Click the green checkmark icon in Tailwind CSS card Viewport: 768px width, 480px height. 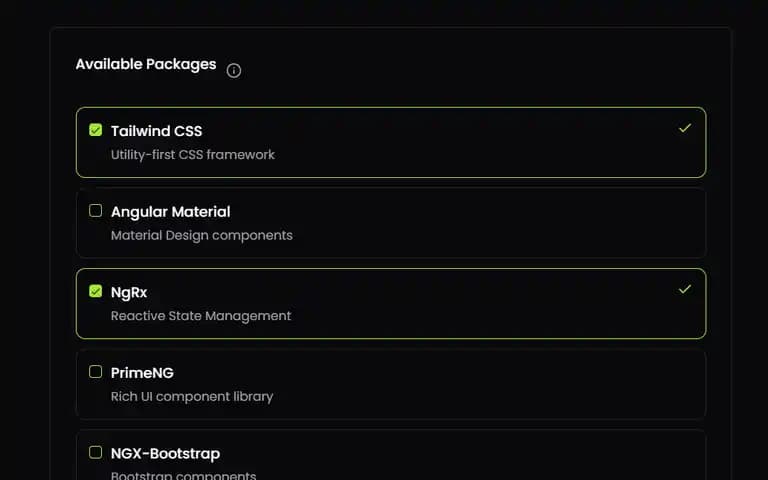[x=685, y=128]
